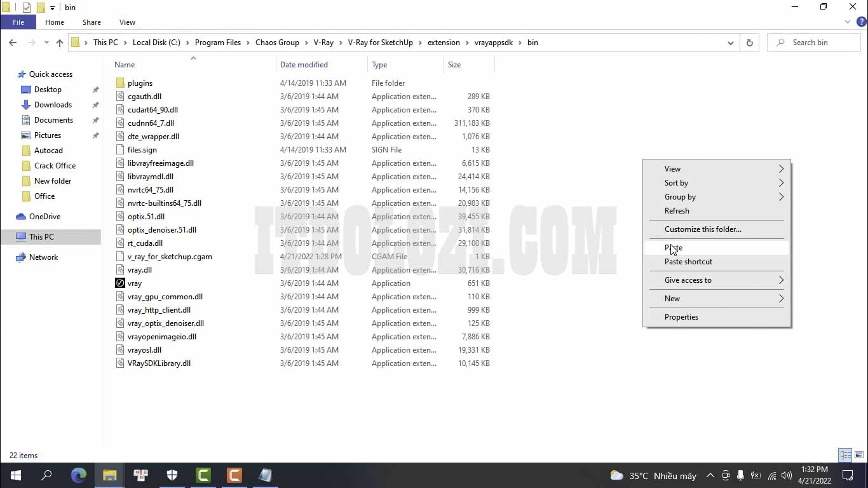
Task: Open the recent locations dropdown arrow
Action: coord(46,43)
